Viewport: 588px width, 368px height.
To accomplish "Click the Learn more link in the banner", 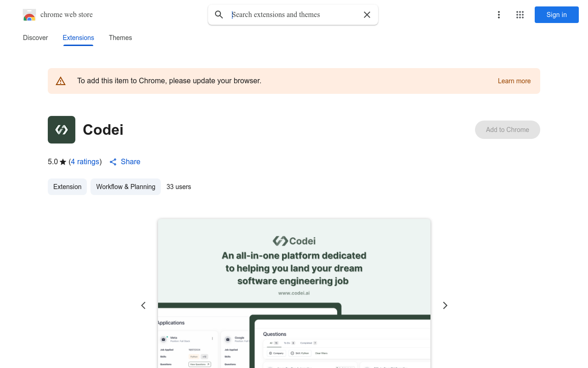I will 514,81.
